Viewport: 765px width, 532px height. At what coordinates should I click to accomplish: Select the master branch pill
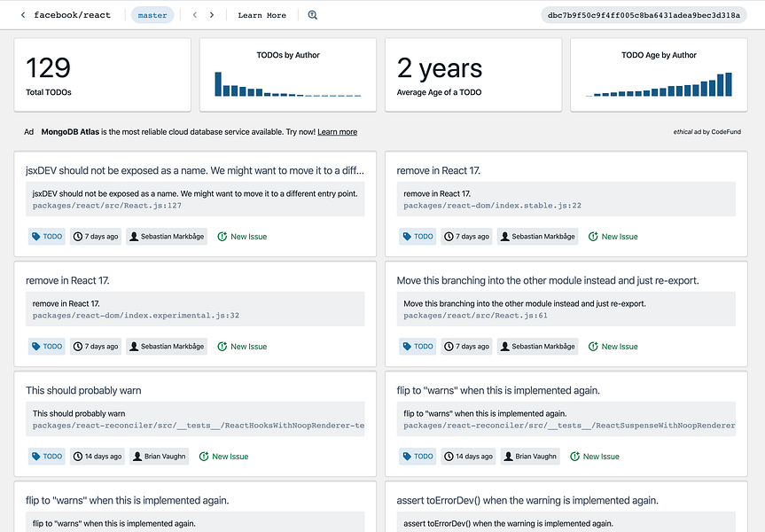[152, 15]
